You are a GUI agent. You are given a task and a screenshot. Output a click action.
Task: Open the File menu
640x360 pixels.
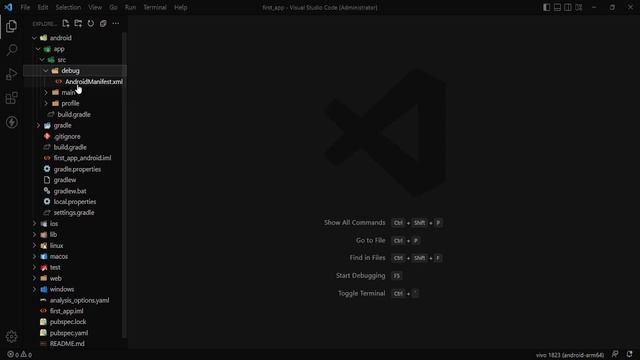click(25, 7)
